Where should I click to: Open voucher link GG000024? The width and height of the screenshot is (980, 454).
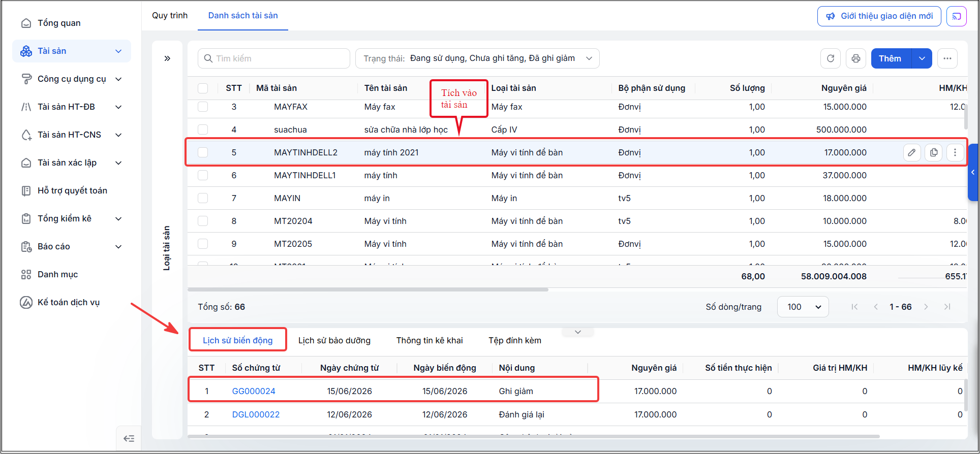pos(254,391)
